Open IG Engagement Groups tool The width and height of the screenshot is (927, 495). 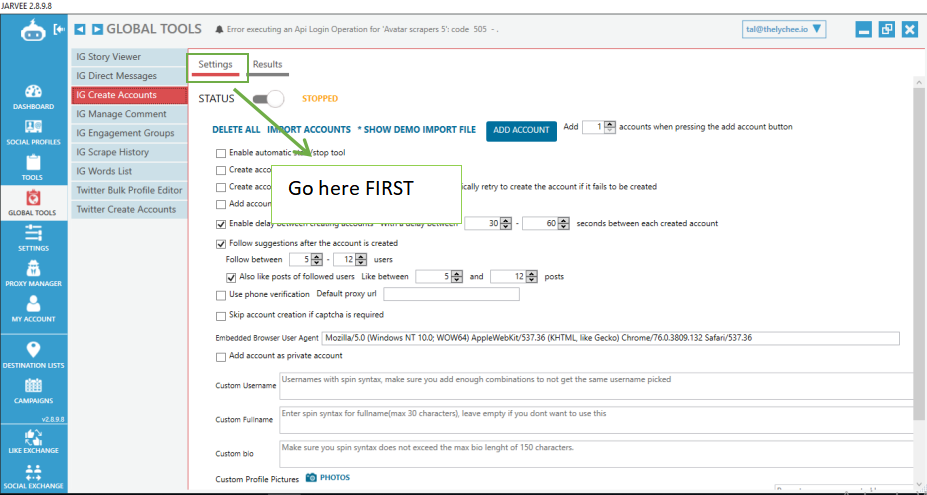coord(129,133)
